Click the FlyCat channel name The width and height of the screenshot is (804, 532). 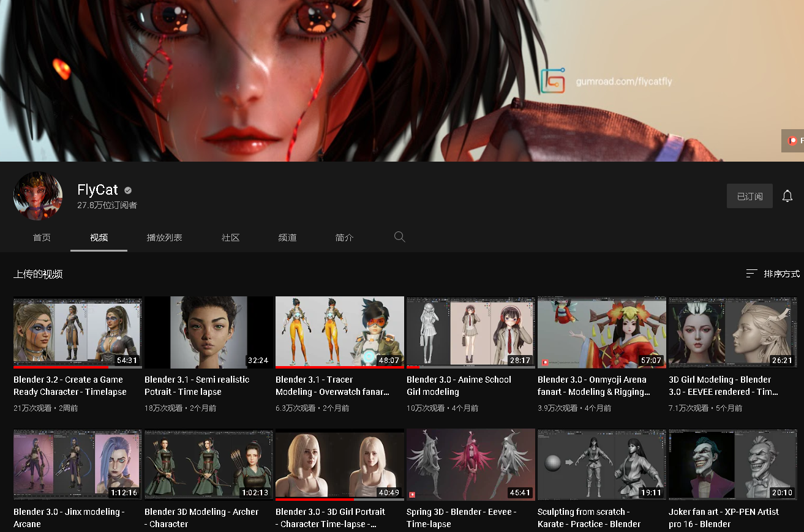pos(97,190)
